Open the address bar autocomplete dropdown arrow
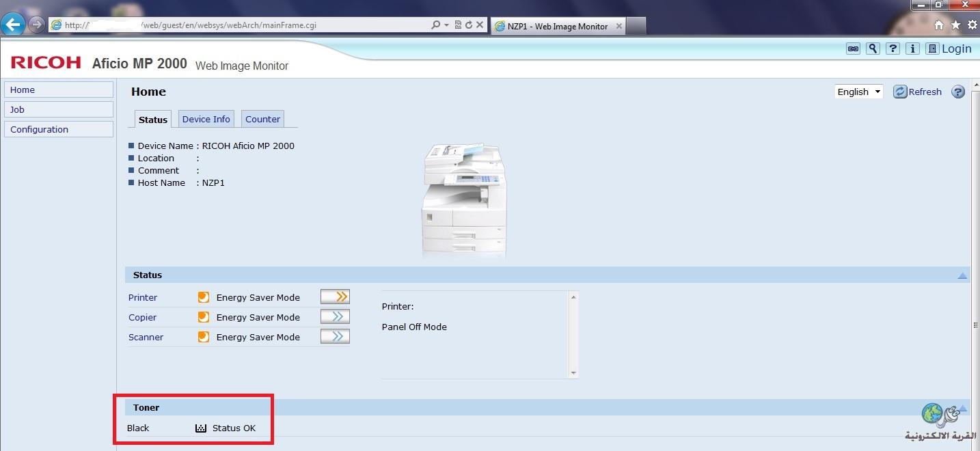This screenshot has width=980, height=451. (x=446, y=25)
